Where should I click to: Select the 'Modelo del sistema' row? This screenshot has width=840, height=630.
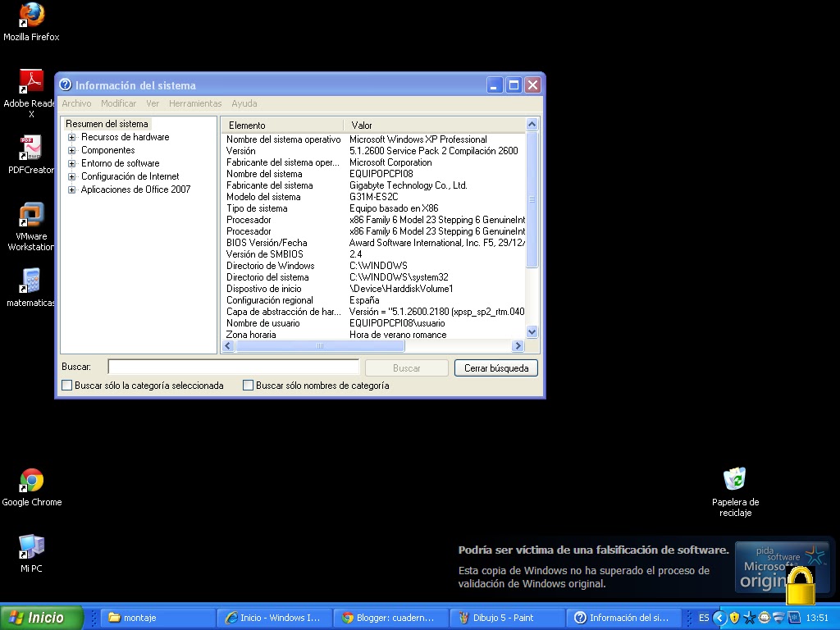pos(375,197)
